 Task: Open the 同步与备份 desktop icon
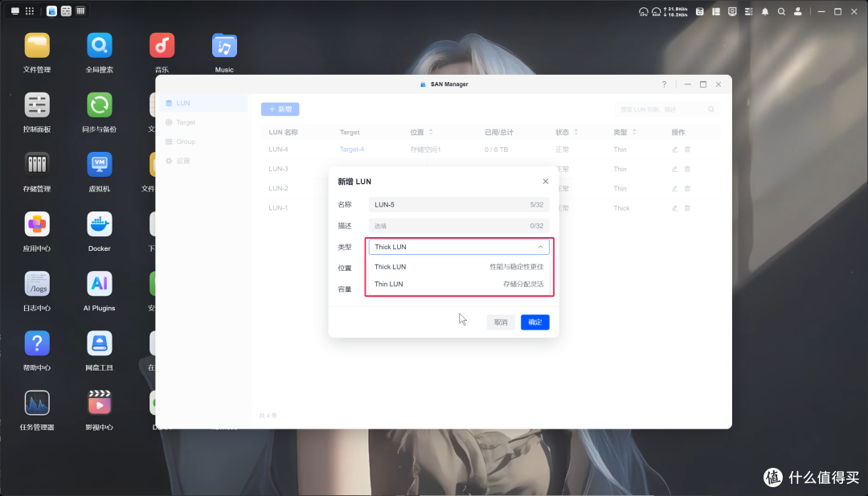100,105
